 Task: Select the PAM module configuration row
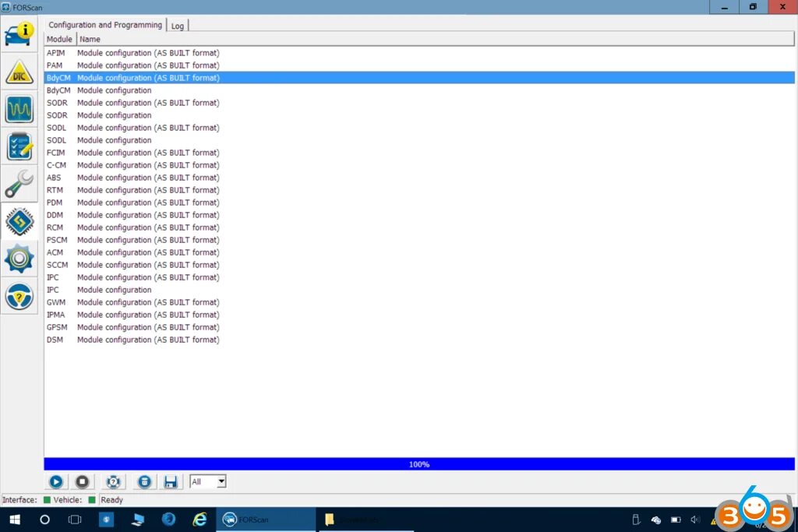click(419, 65)
